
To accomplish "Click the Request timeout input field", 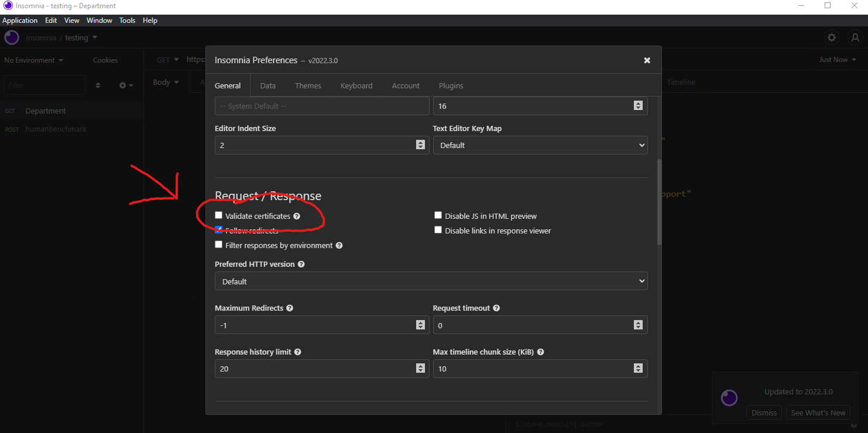I will click(540, 325).
